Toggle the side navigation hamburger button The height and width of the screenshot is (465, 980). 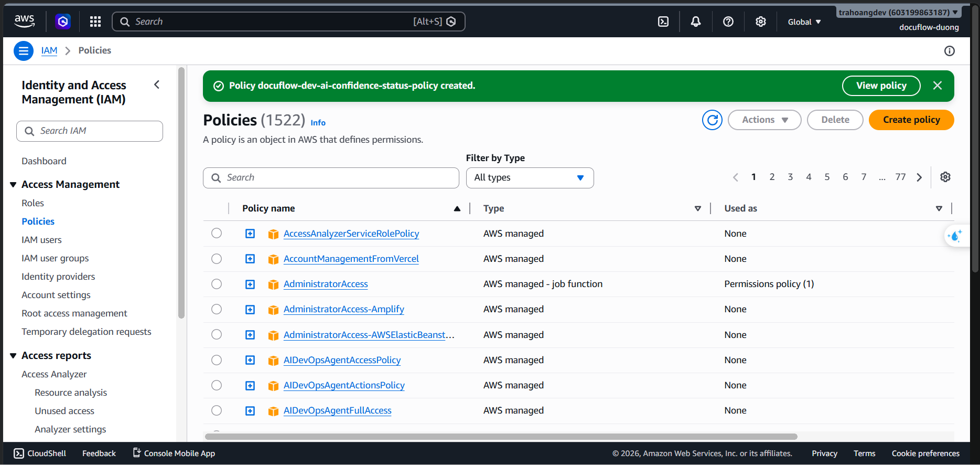click(x=24, y=51)
